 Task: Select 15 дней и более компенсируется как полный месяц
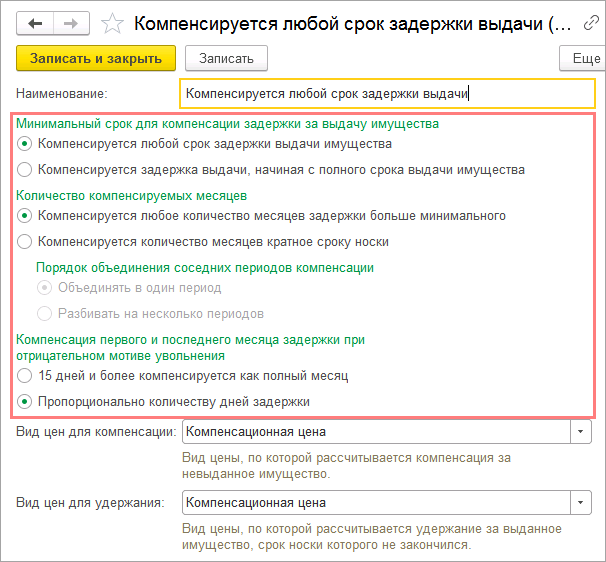(x=182, y=376)
